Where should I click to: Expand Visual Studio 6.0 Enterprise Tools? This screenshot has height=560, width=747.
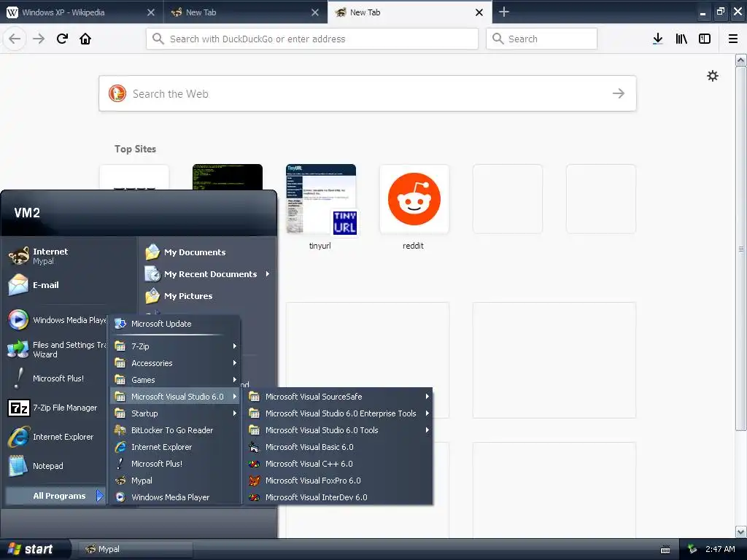click(339, 413)
